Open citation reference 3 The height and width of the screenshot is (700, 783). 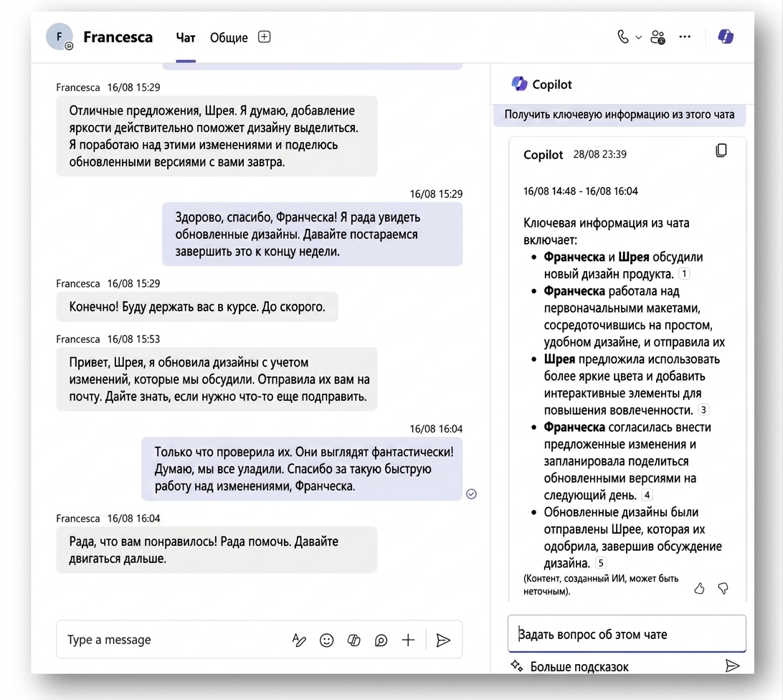pos(703,410)
